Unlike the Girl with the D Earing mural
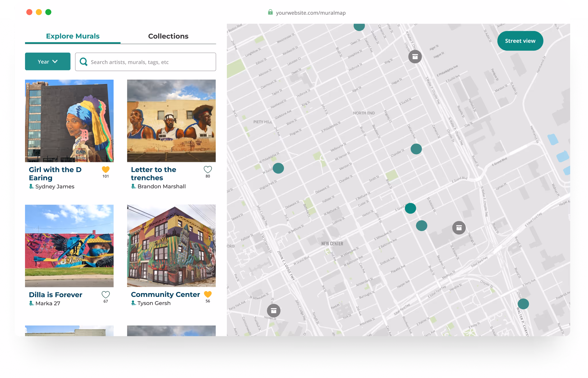This screenshot has width=588, height=378. pos(106,169)
